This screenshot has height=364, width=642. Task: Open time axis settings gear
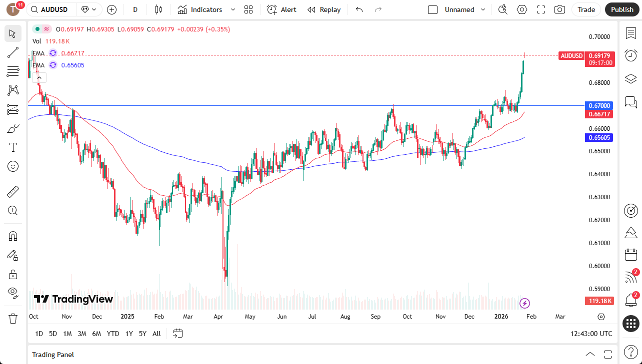click(x=601, y=317)
